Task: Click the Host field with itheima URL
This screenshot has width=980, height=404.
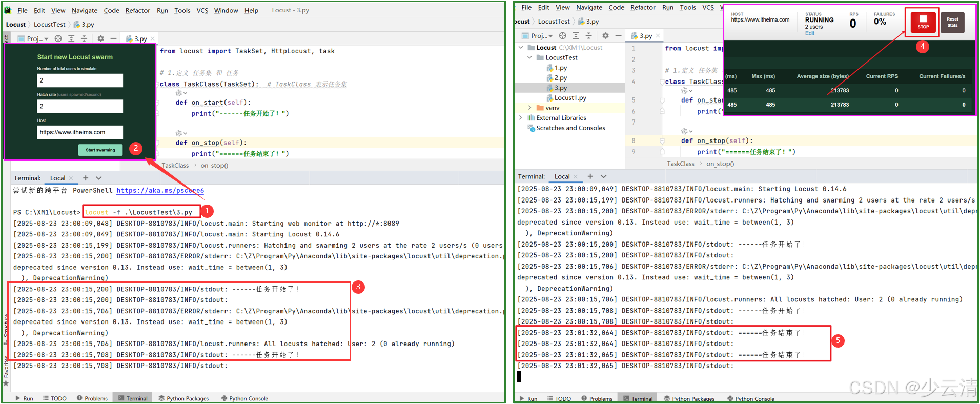Action: coord(80,132)
